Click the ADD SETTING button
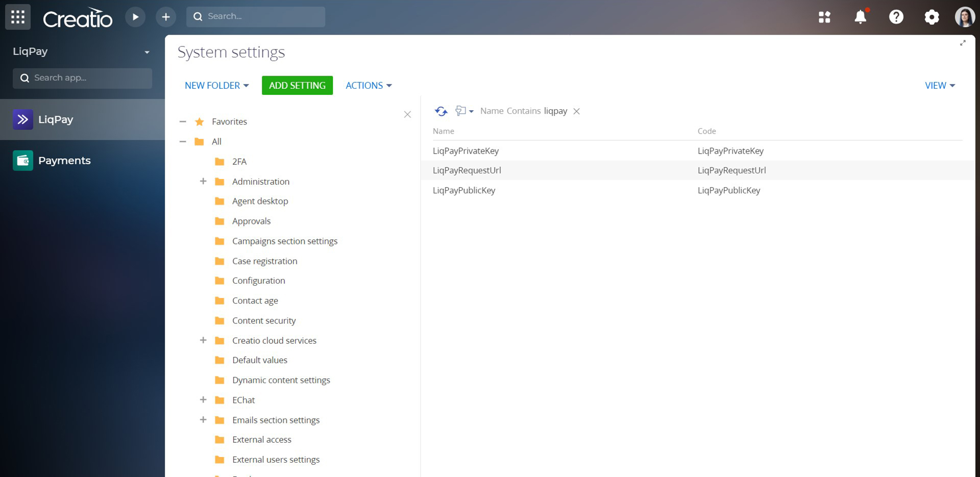 [297, 85]
